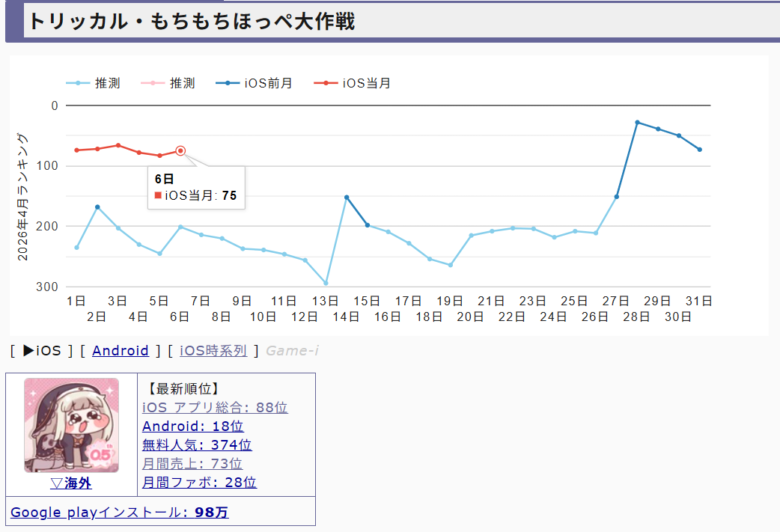Click the 14日 dark blue data point
This screenshot has height=532, width=780.
(347, 198)
